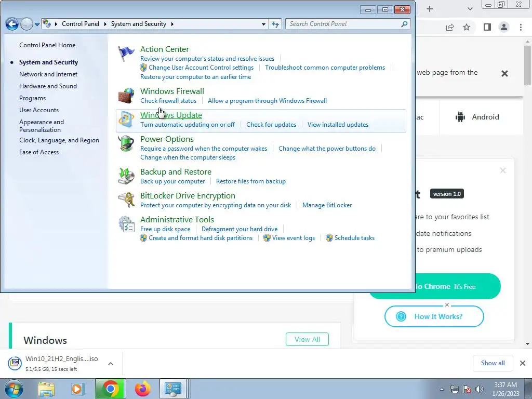Click Control Panel in the breadcrumb

[81, 24]
